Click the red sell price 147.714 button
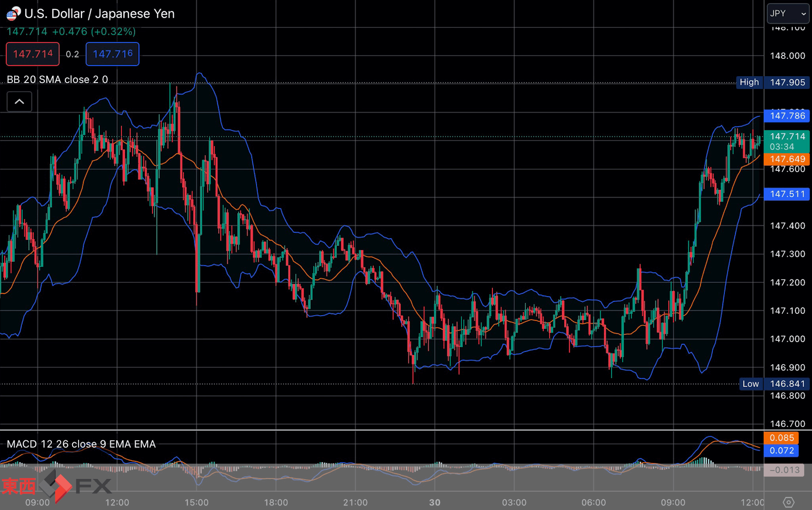This screenshot has height=510, width=812. [x=32, y=54]
